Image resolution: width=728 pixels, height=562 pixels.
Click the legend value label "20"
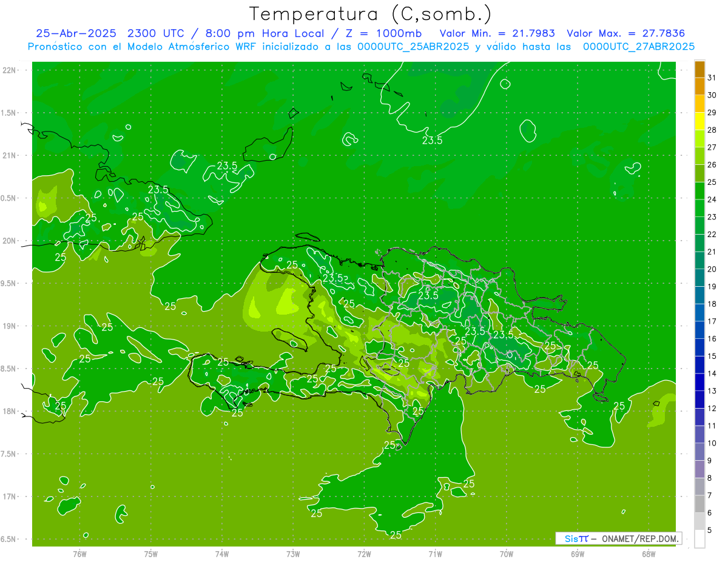click(x=712, y=269)
